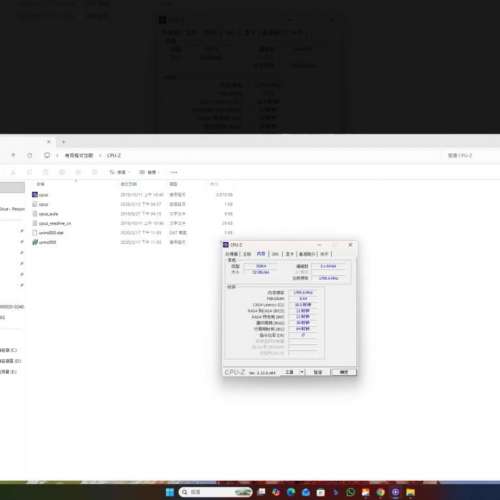Close the CPU-Z window

click(x=350, y=245)
